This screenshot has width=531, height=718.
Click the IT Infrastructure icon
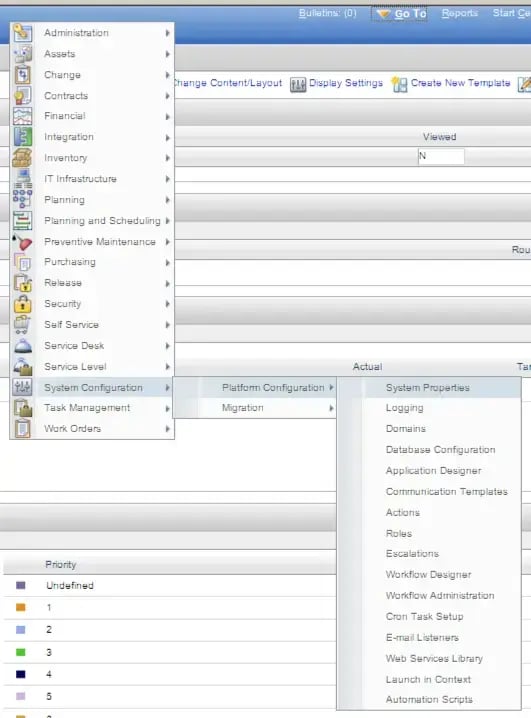(x=22, y=179)
